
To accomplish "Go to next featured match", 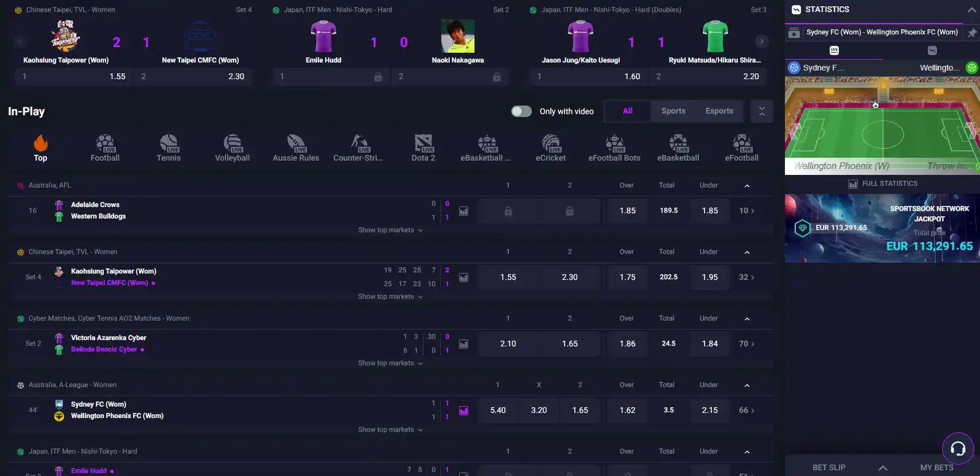I will 762,41.
